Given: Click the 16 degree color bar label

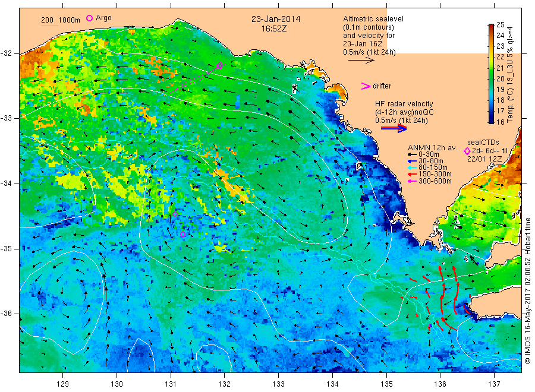Looking at the screenshot, I should tap(500, 122).
